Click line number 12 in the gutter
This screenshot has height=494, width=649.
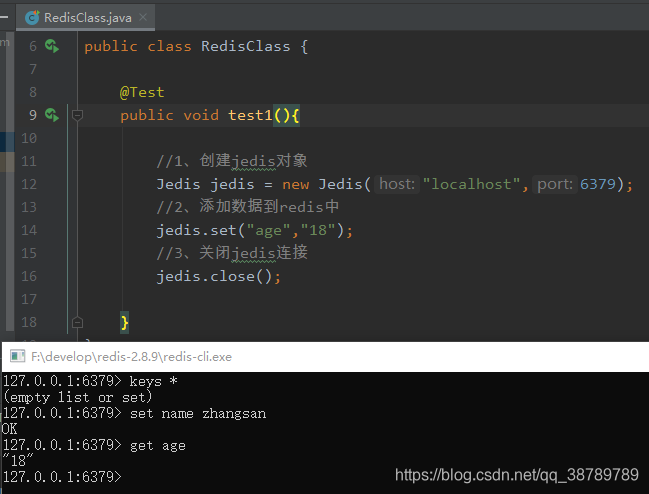tap(29, 184)
